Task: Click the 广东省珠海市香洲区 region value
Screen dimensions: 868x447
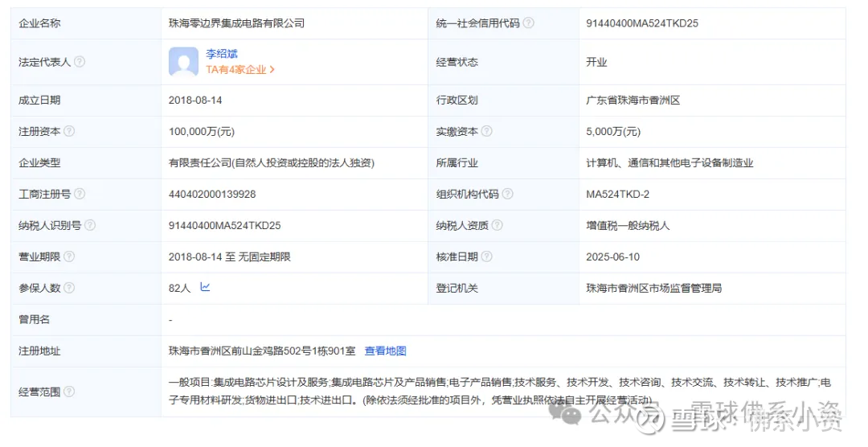Action: click(633, 100)
